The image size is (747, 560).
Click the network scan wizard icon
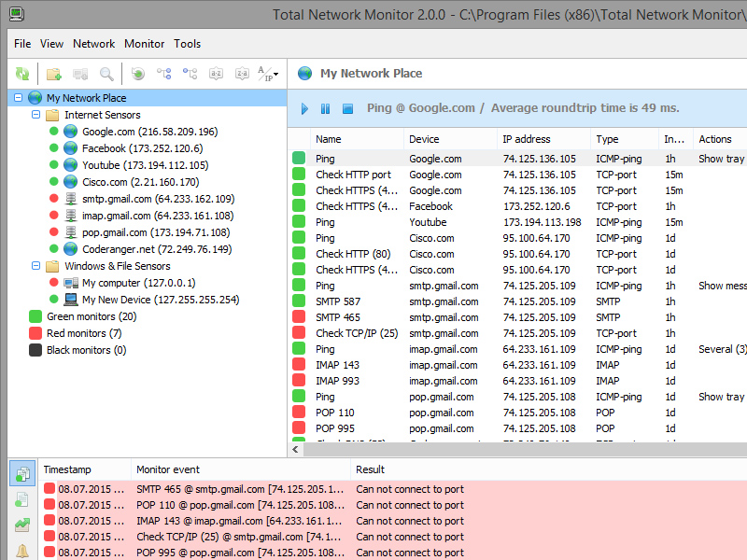(x=137, y=74)
